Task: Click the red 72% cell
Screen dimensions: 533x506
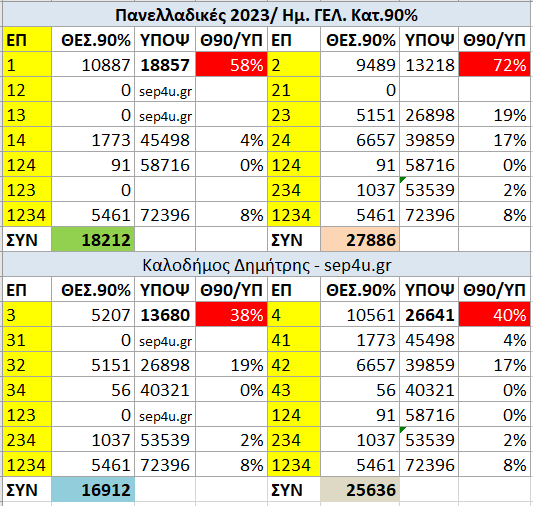Action: coord(495,65)
